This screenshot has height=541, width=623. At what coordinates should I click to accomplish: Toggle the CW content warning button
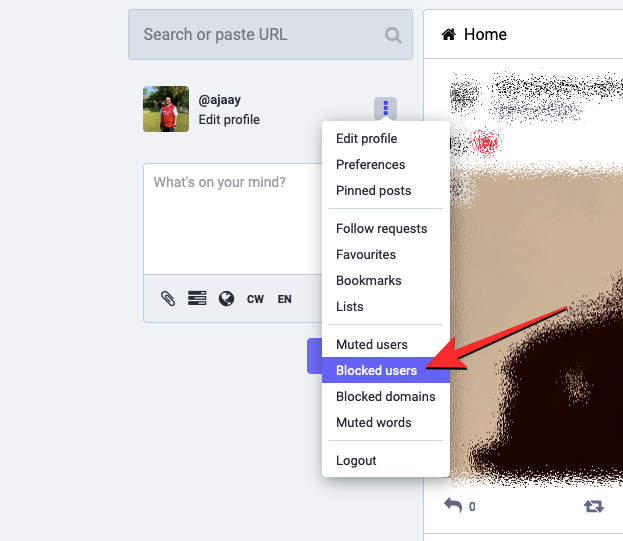pos(255,299)
